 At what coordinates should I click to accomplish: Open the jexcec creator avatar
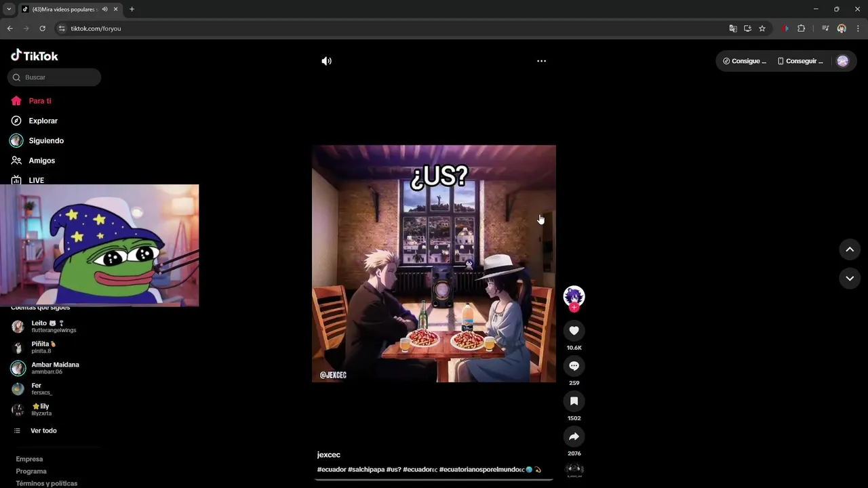click(x=574, y=296)
